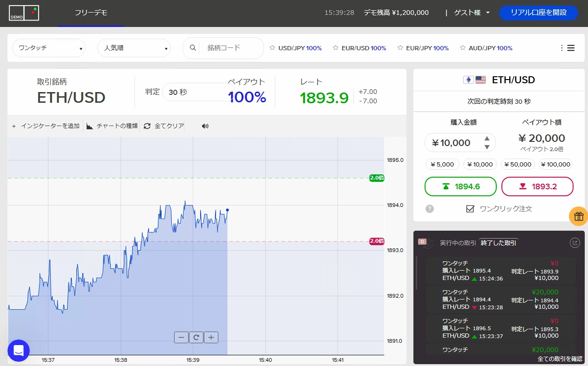Click the DEMO logo icon
588x366 pixels.
(24, 13)
